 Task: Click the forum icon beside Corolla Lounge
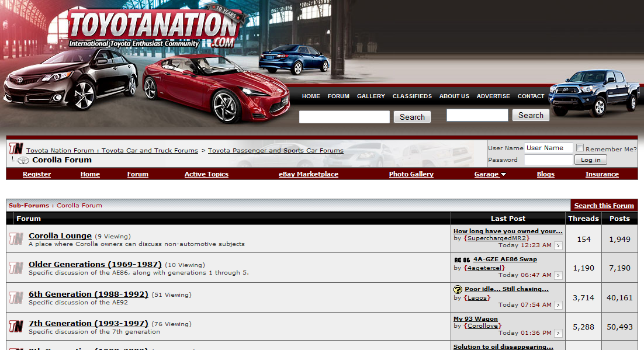16,238
